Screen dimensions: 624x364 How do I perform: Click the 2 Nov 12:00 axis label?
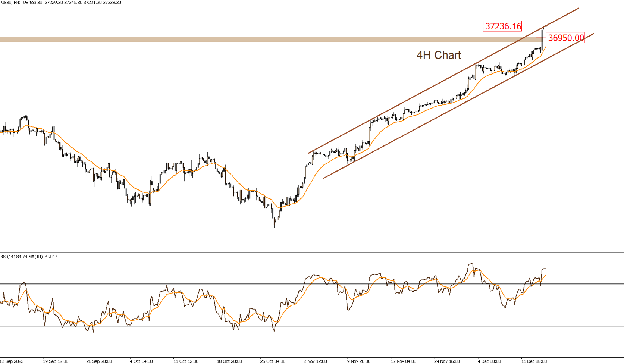(x=315, y=361)
